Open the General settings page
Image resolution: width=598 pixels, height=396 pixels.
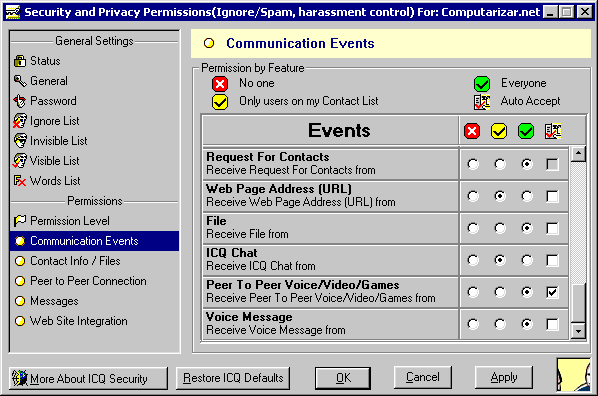tap(95, 81)
